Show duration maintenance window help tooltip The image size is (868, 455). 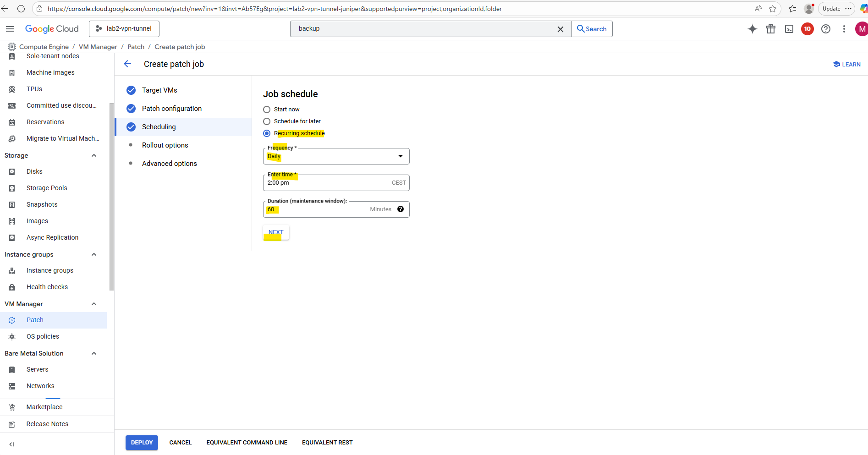tap(401, 209)
